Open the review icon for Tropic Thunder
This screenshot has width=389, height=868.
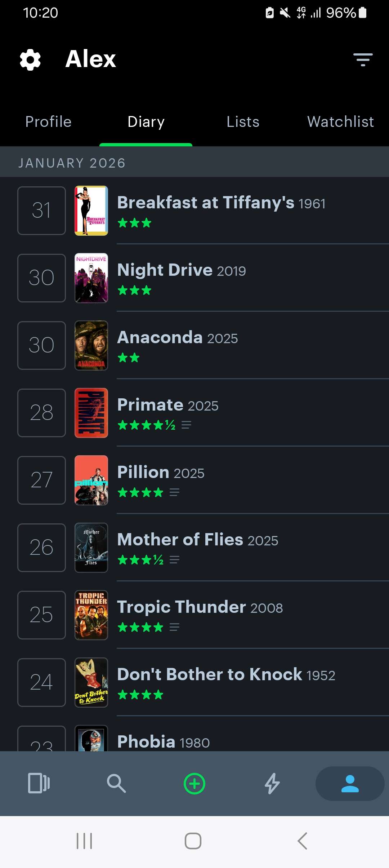click(174, 627)
